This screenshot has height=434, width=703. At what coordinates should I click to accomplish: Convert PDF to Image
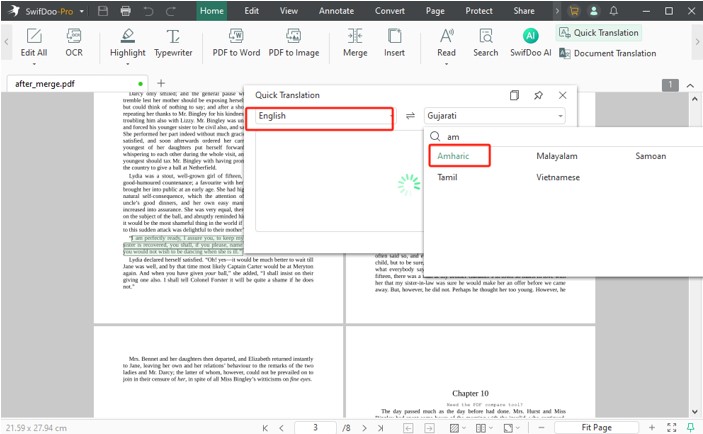coord(294,43)
